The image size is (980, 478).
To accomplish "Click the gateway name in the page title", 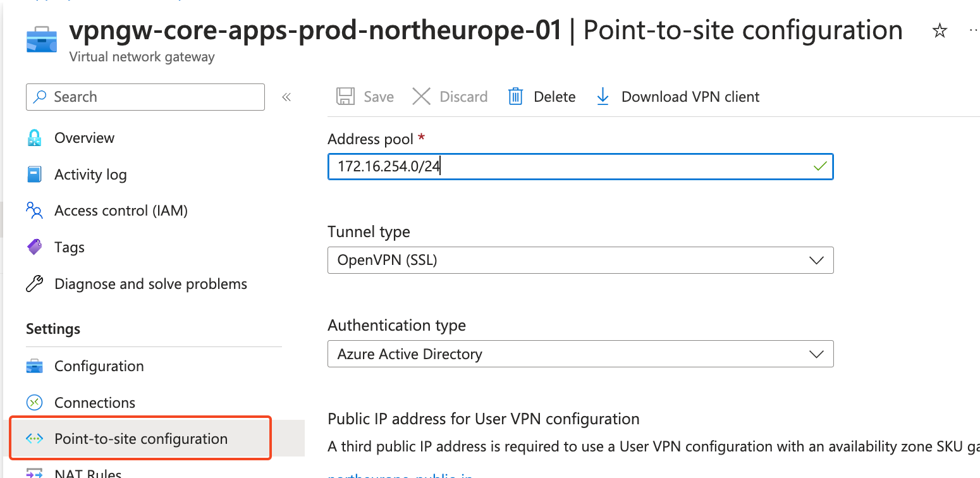I will click(x=315, y=30).
